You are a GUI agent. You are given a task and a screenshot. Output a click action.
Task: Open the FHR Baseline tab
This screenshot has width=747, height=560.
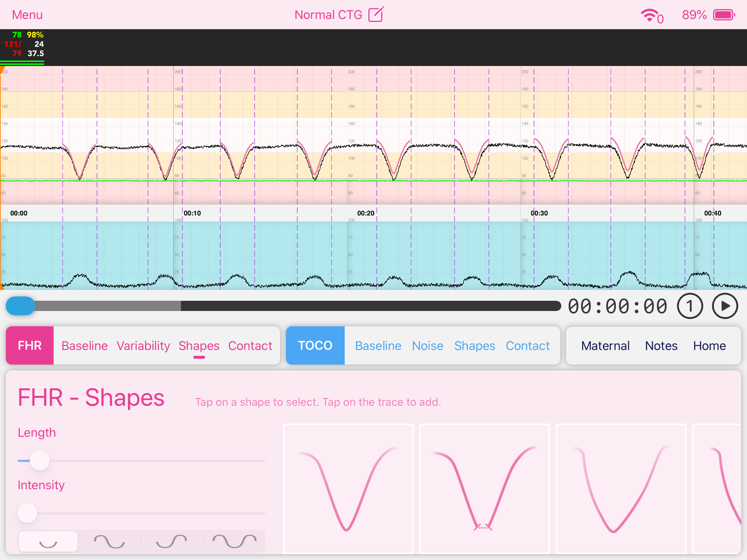[85, 346]
